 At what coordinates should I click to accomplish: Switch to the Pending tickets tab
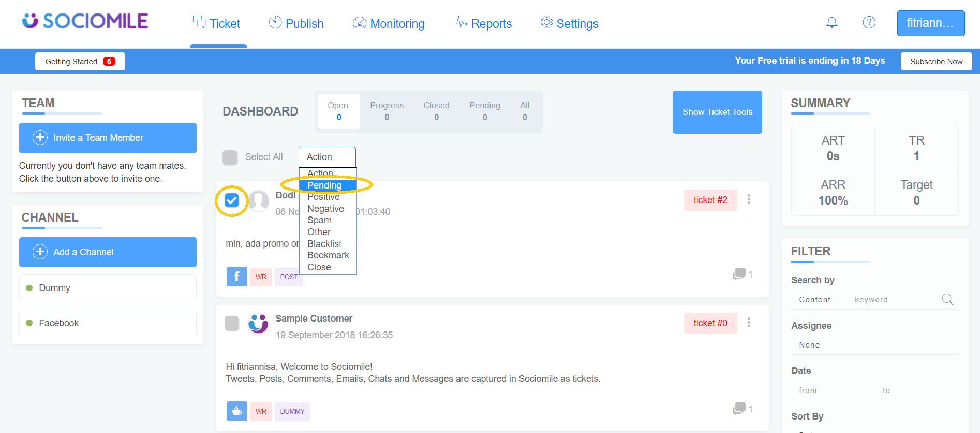pyautogui.click(x=485, y=111)
